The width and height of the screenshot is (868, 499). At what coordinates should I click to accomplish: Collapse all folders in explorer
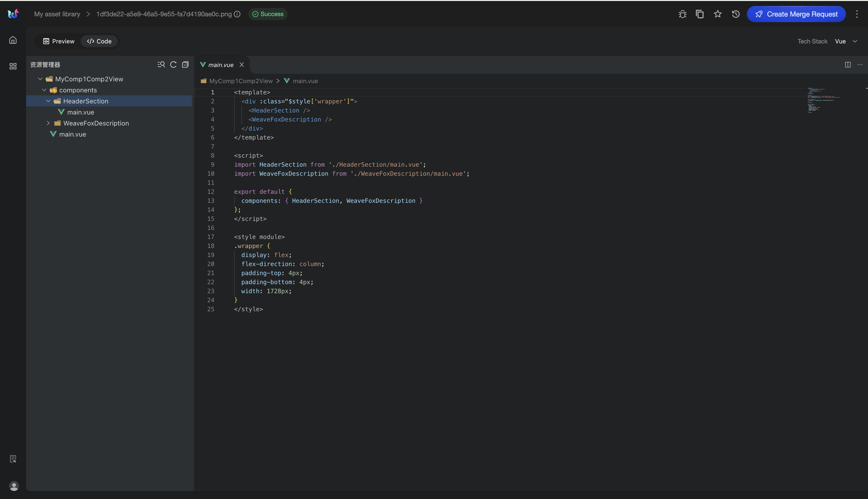pos(185,65)
